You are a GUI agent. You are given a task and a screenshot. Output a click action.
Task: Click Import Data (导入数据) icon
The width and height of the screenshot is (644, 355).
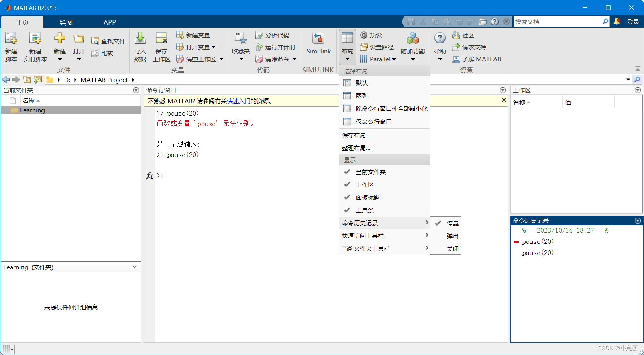click(140, 39)
